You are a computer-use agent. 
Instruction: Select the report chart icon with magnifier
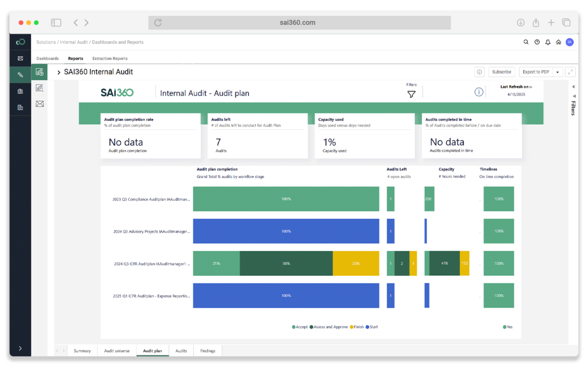click(x=40, y=88)
